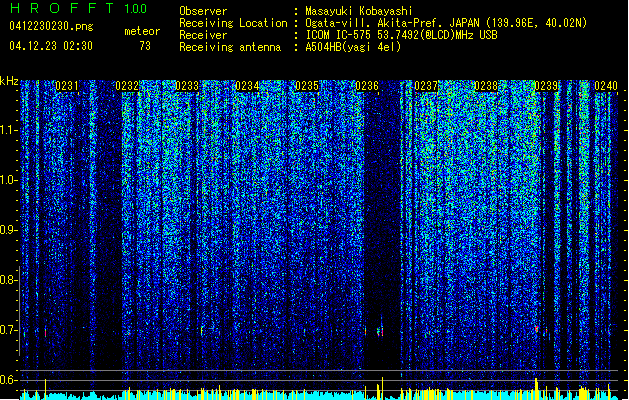629x400 pixels.
Task: Click the 0238 time marker
Action: point(486,86)
